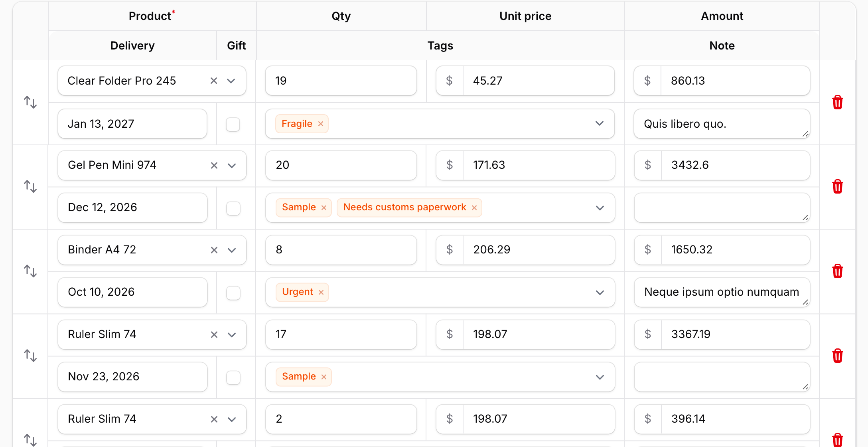
Task: Expand tags dropdown containing Urgent
Action: click(x=600, y=293)
